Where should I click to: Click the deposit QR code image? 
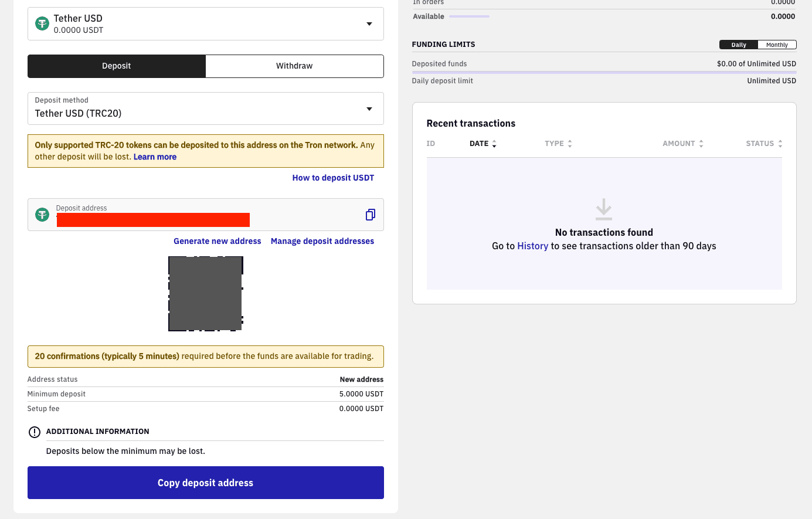[x=206, y=294]
